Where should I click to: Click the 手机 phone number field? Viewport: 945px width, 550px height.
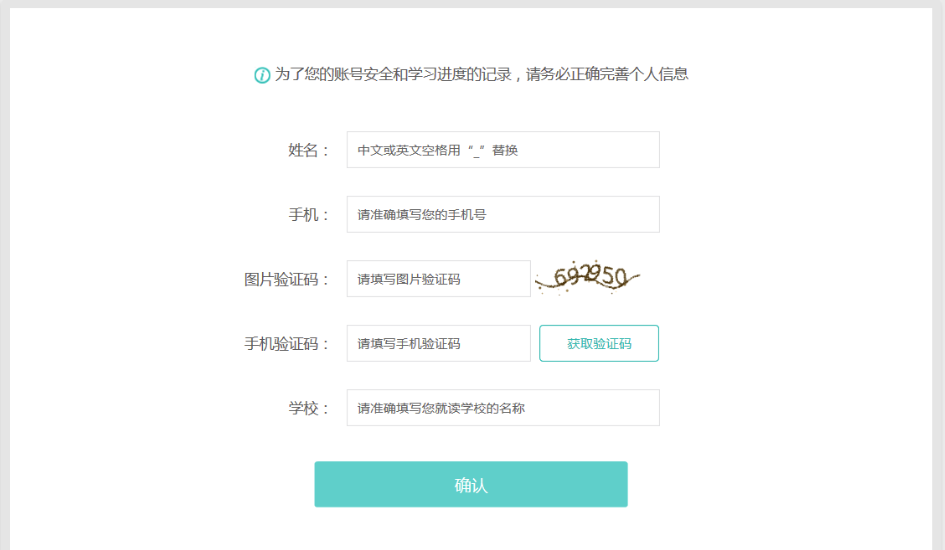coord(503,214)
